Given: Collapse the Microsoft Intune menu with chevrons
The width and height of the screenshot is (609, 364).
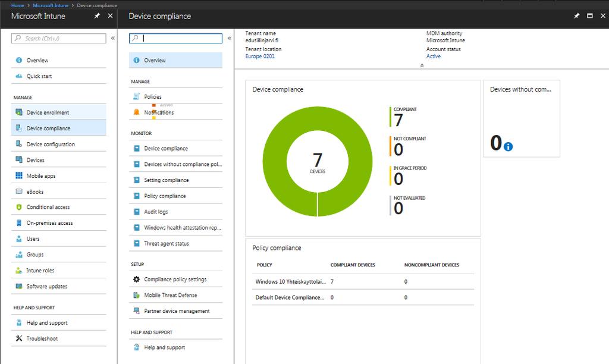Looking at the screenshot, I should [x=112, y=38].
